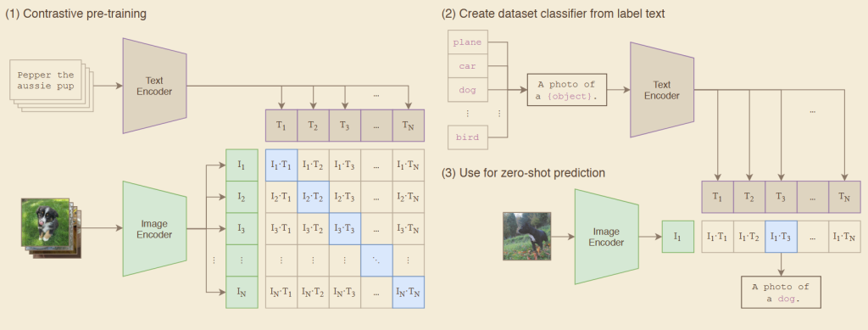Click the T2 cell in pre-training header row
Viewport: 868px width, 330px height.
click(x=314, y=126)
